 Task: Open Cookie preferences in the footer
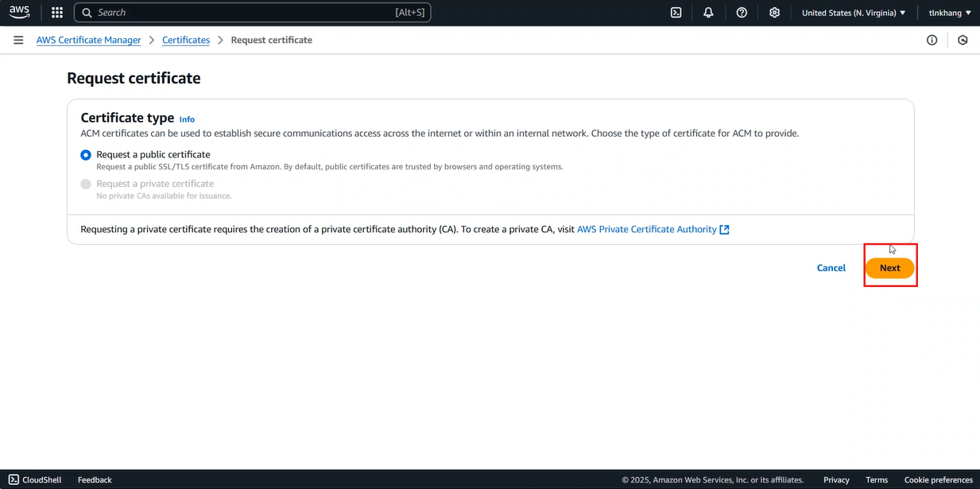939,479
